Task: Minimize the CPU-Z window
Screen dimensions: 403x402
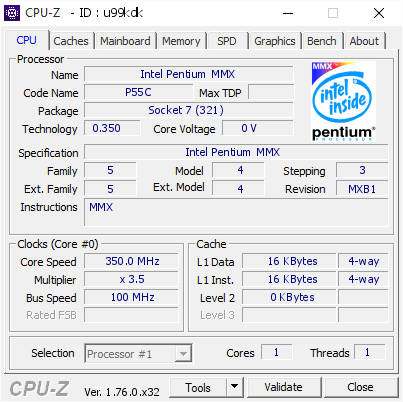Action: coord(288,13)
